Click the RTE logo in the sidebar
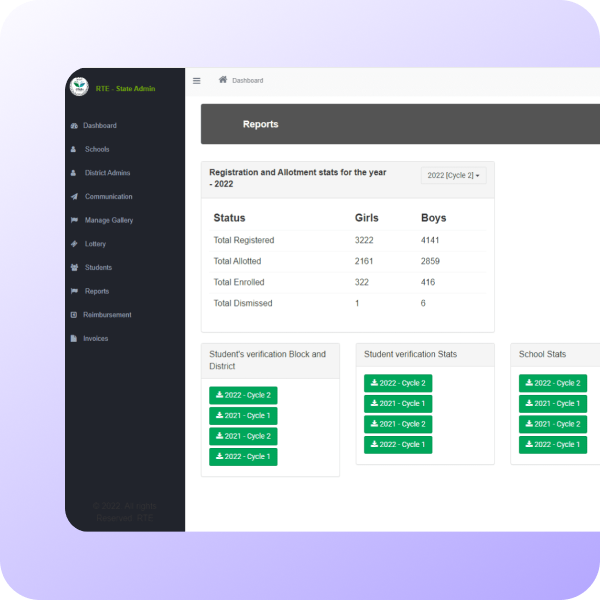 tap(79, 87)
